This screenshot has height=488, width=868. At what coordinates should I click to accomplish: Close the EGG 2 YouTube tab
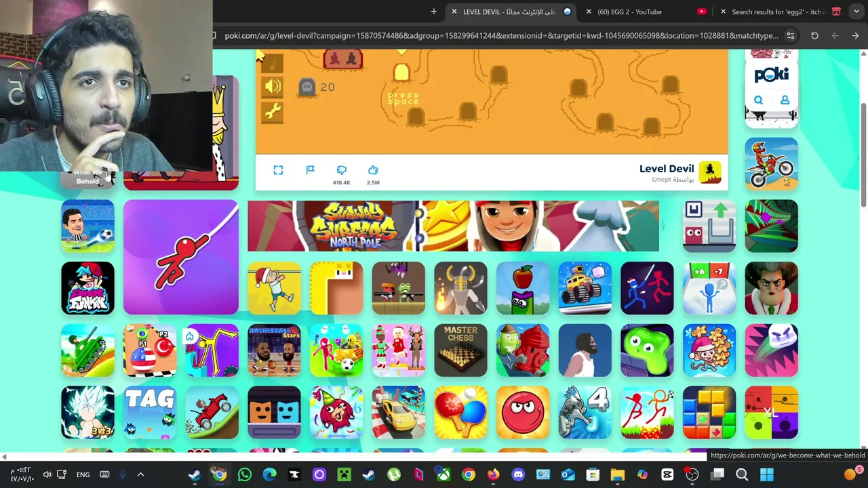(x=589, y=12)
